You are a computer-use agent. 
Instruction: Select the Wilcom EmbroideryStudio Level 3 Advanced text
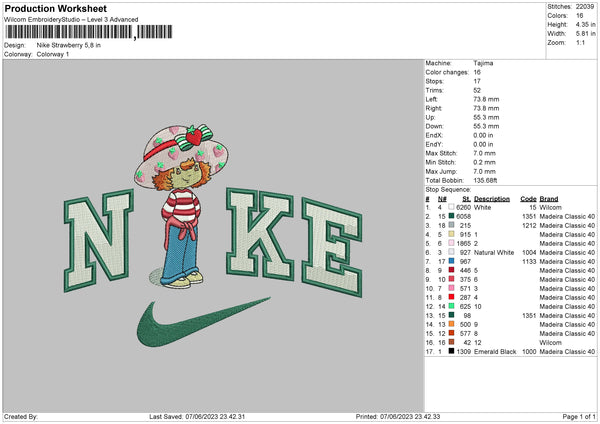click(71, 20)
